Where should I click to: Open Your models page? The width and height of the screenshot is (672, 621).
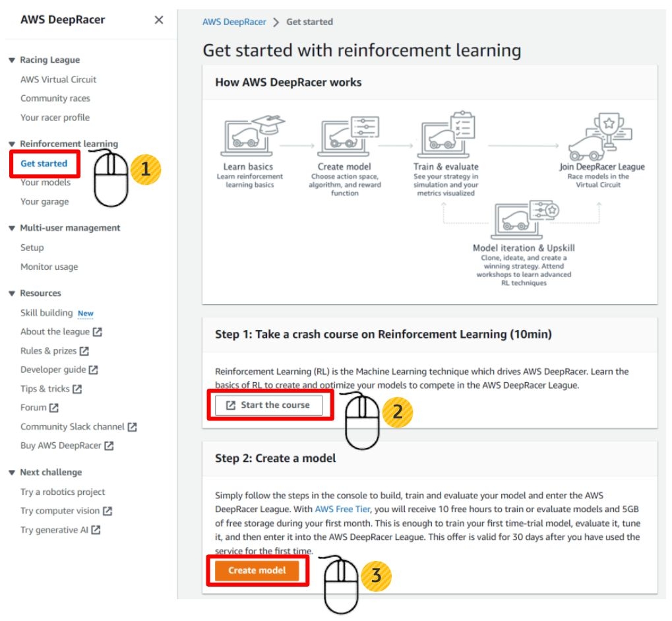[45, 182]
